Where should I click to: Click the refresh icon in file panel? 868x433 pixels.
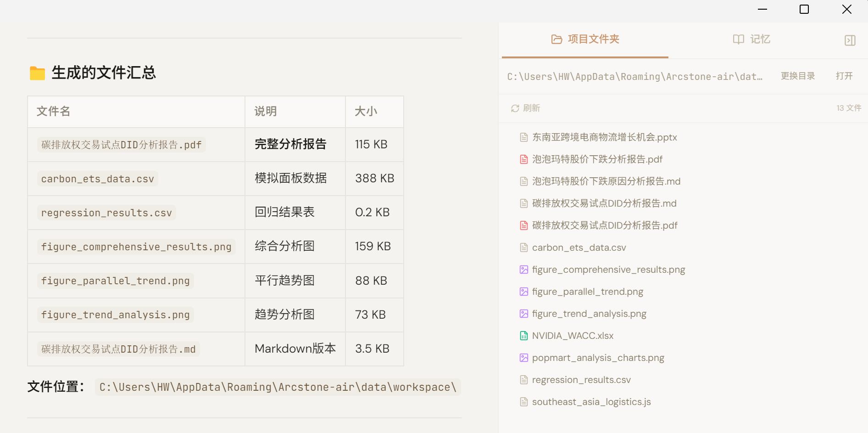tap(515, 108)
